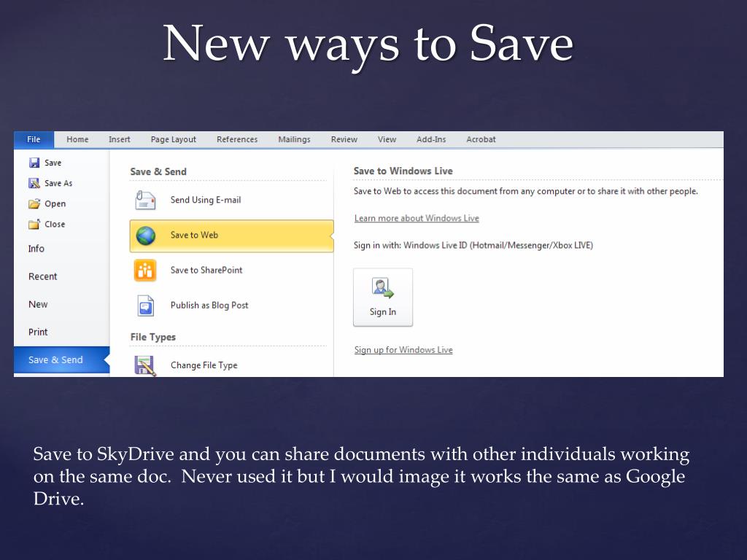The width and height of the screenshot is (747, 560).
Task: Click the Change File Type text
Action: (204, 366)
